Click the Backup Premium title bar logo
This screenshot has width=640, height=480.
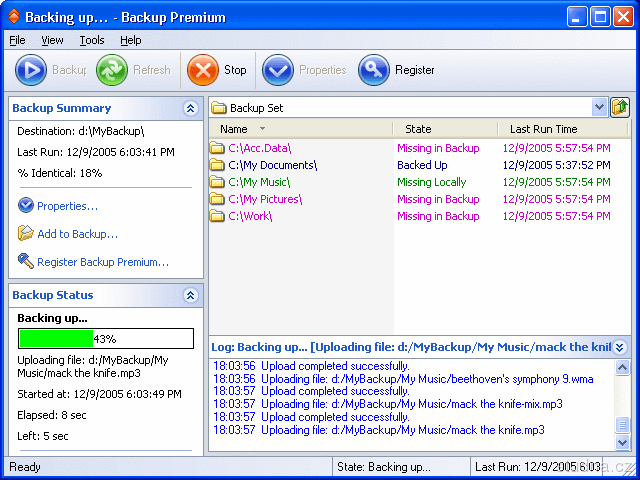(14, 17)
